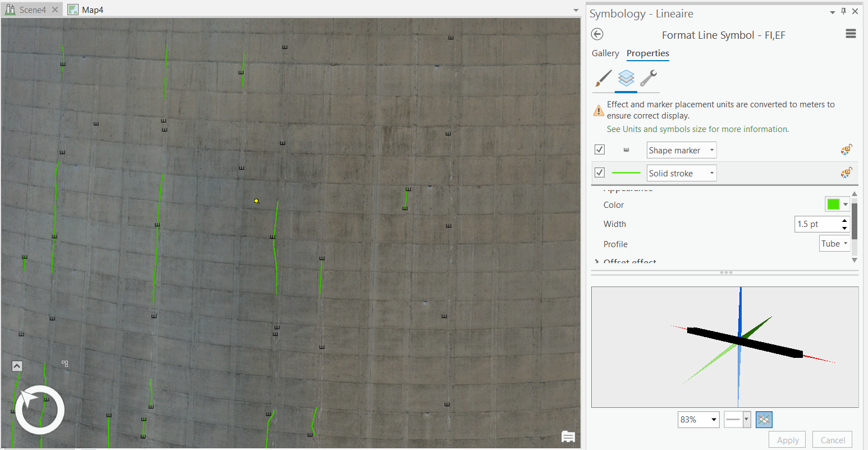Click the Scene4 view icon

(10, 10)
